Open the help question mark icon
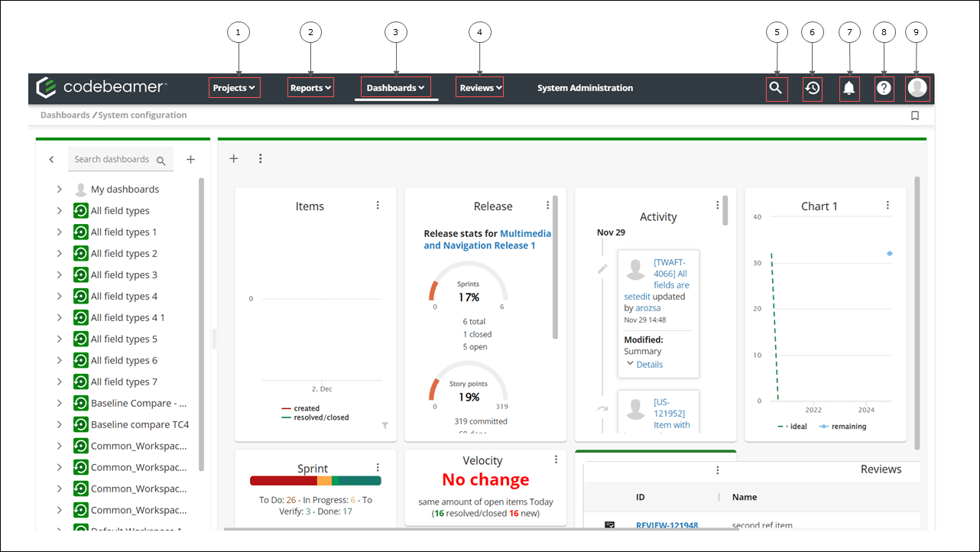The width and height of the screenshot is (980, 552). 884,88
